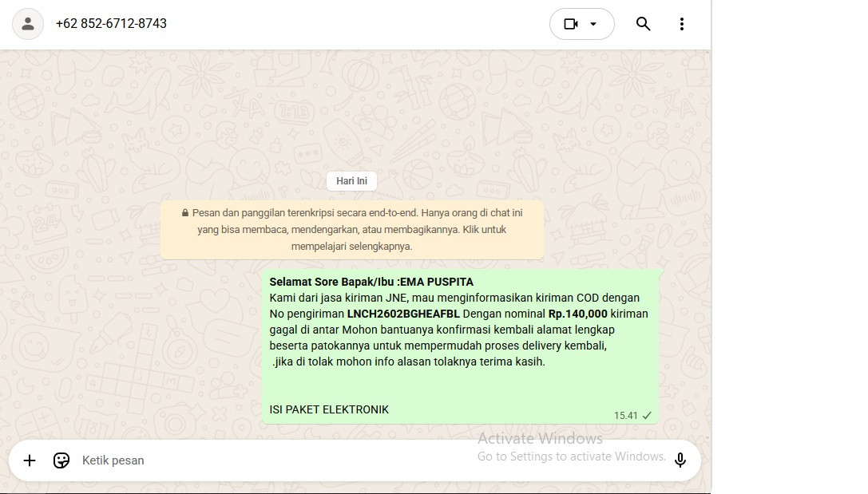The image size is (868, 494).
Task: Expand the call options dropdown arrow
Action: click(x=593, y=24)
